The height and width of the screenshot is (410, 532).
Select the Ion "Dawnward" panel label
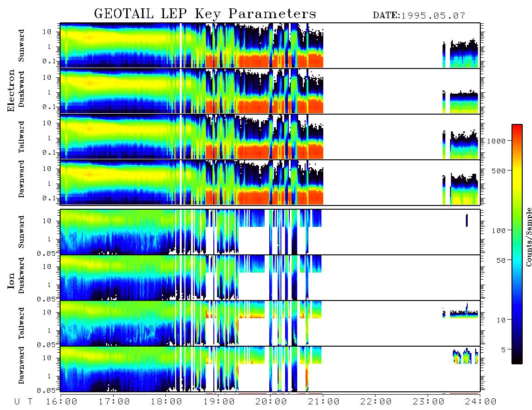[x=21, y=365]
